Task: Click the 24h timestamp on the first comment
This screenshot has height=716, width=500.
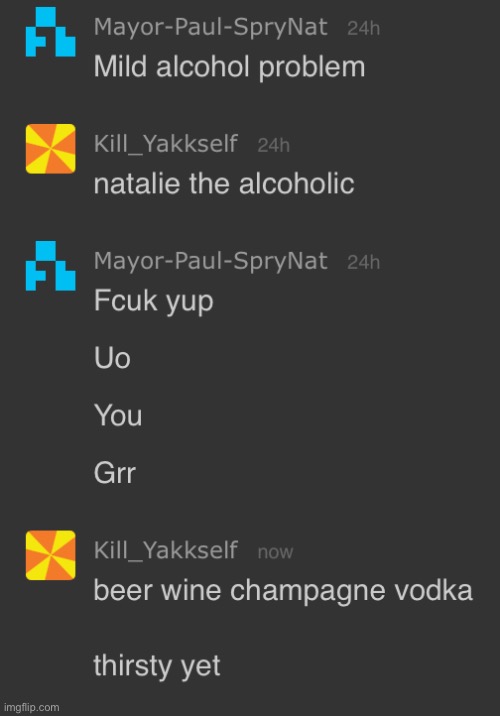Action: click(363, 28)
